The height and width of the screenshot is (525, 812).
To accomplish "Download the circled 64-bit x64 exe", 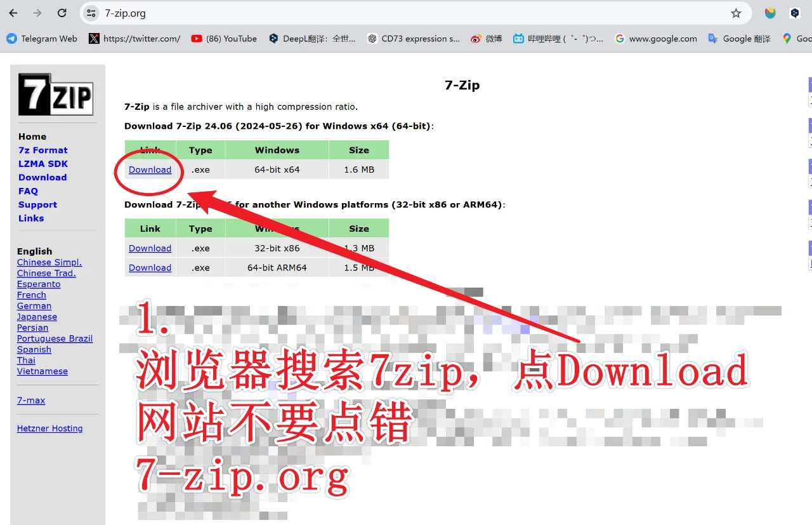I will click(x=150, y=169).
